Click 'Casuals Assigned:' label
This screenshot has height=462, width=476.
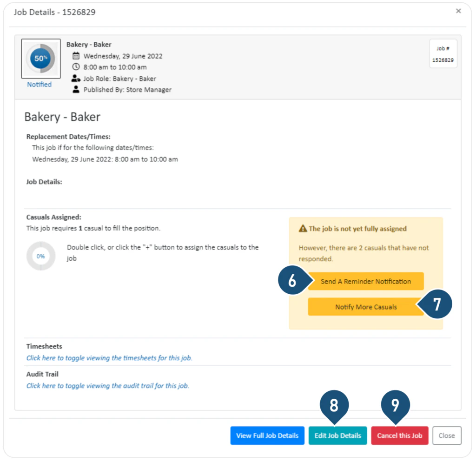tap(54, 218)
